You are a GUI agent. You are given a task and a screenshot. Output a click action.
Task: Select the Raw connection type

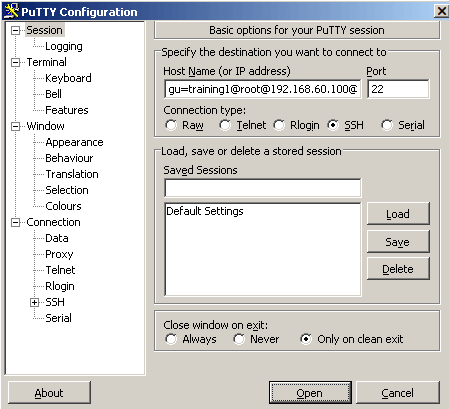click(171, 125)
